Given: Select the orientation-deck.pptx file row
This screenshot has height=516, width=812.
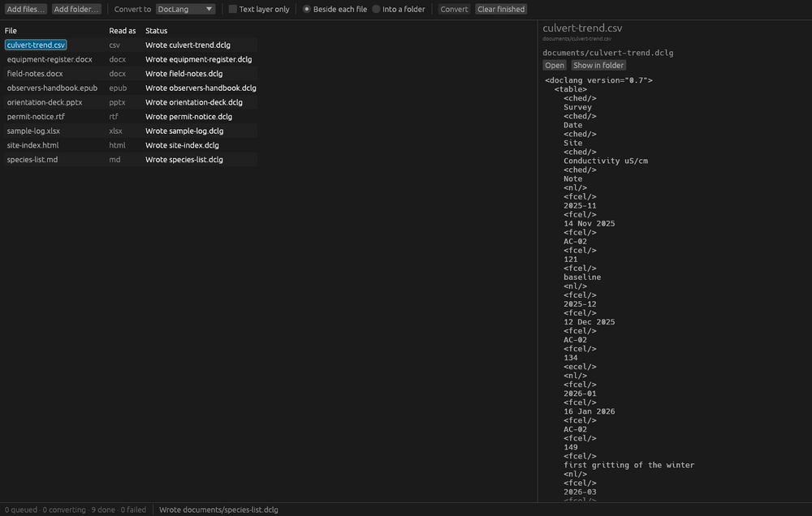Looking at the screenshot, I should click(131, 102).
